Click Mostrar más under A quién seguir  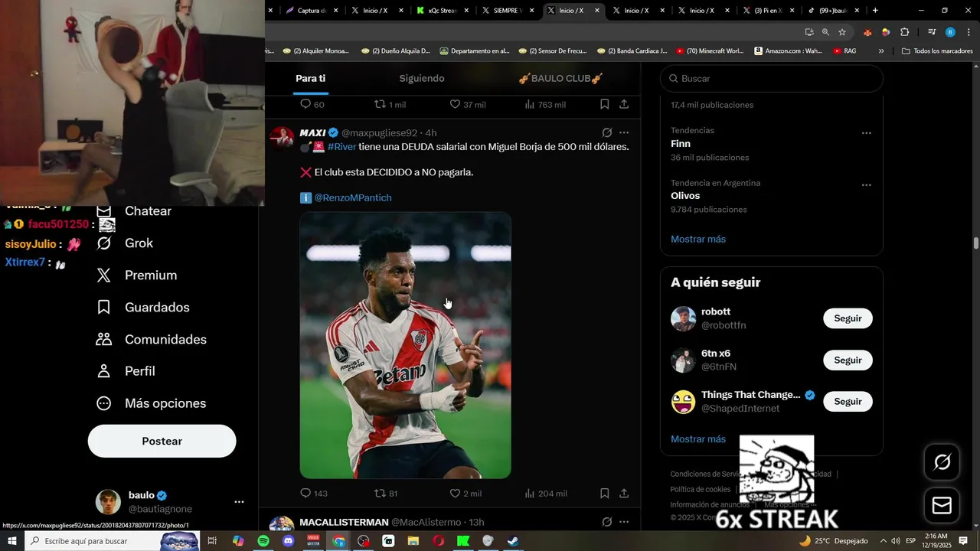pos(698,439)
